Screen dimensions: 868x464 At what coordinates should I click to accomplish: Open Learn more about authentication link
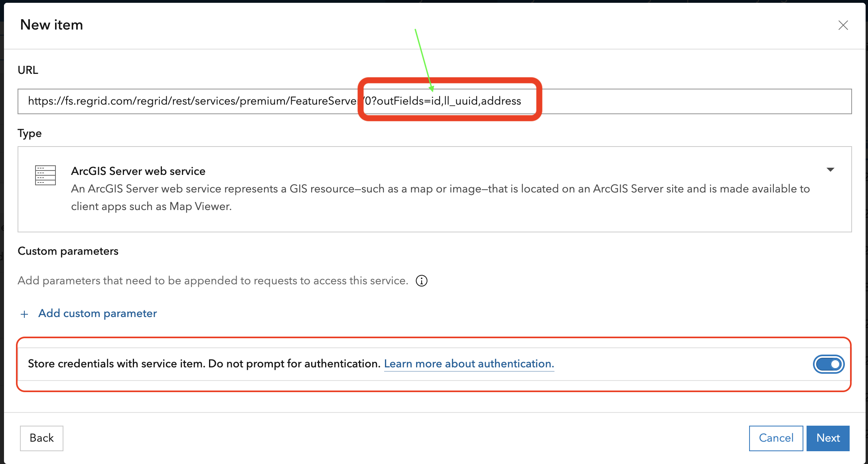[469, 364]
